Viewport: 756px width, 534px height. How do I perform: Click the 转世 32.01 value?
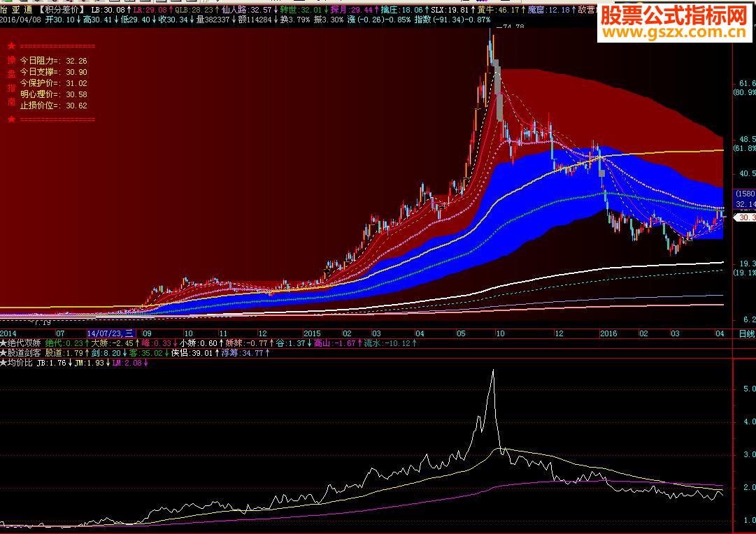pyautogui.click(x=305, y=10)
